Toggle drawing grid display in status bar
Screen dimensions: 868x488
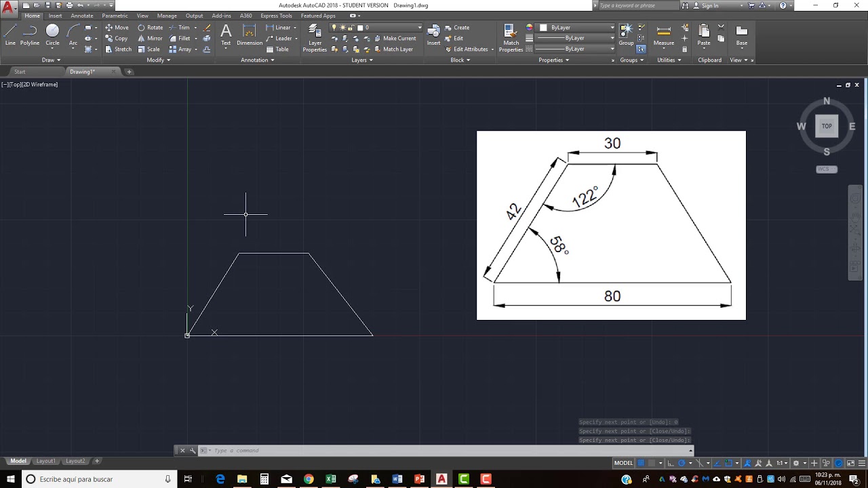pyautogui.click(x=641, y=463)
